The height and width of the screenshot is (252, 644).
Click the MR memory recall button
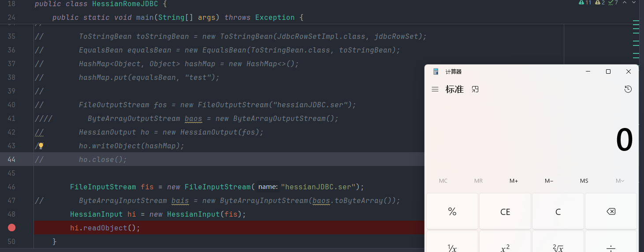(x=478, y=181)
